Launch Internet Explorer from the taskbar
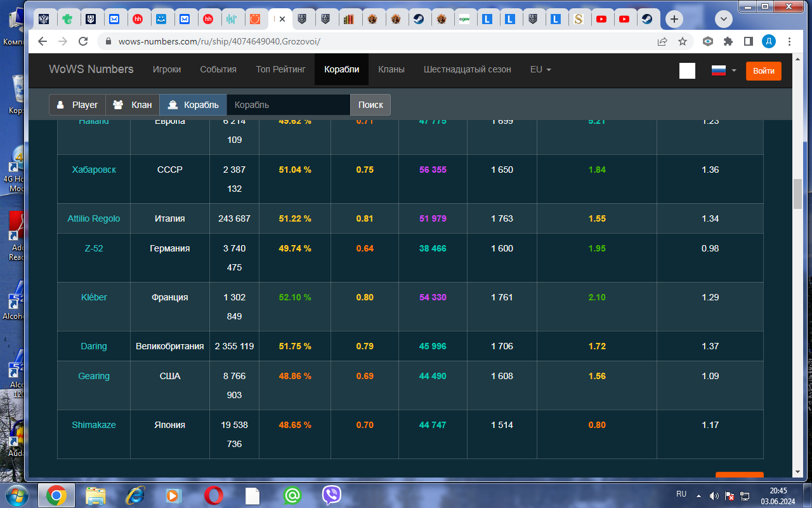 click(135, 495)
